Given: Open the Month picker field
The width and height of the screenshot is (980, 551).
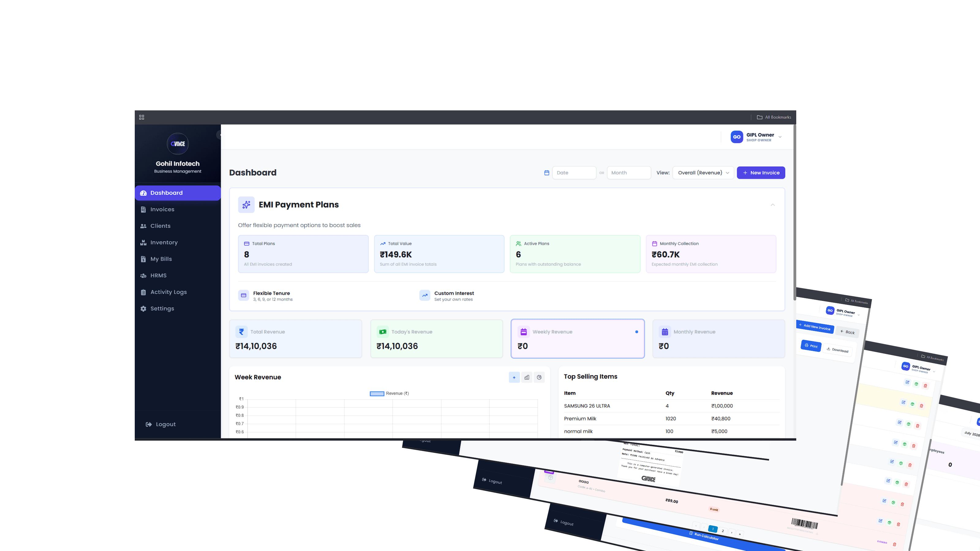Looking at the screenshot, I should pyautogui.click(x=629, y=173).
